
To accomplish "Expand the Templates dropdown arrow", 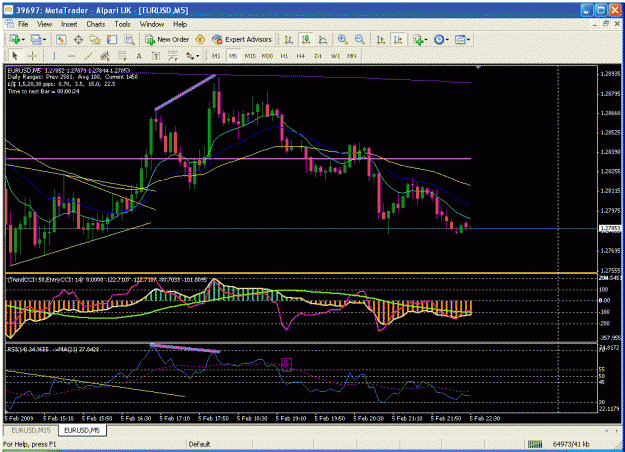I will click(x=468, y=40).
